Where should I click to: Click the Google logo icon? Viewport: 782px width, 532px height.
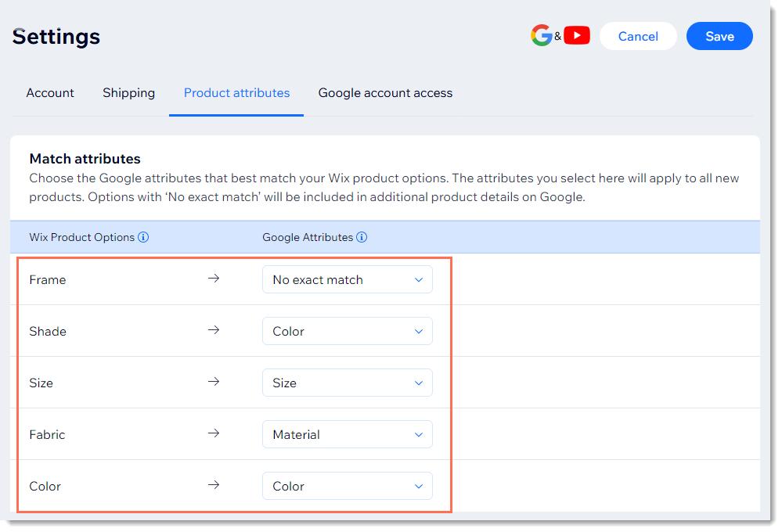(x=541, y=36)
